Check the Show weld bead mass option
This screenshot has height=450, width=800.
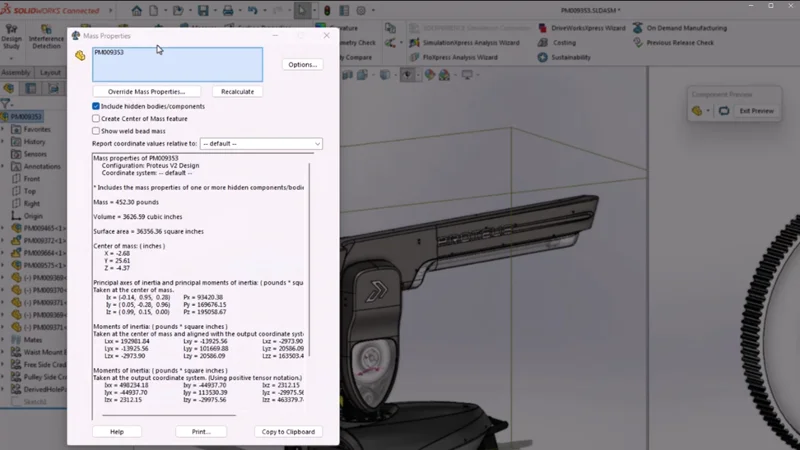96,131
